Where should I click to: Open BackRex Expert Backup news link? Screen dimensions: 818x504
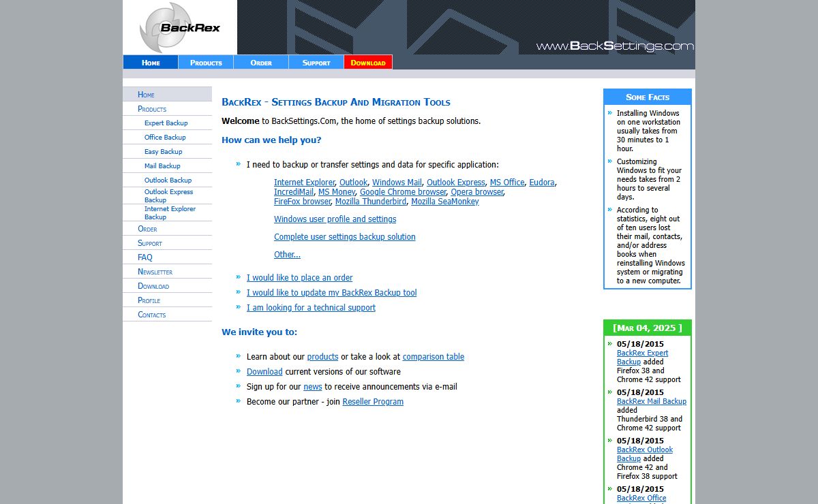point(642,358)
